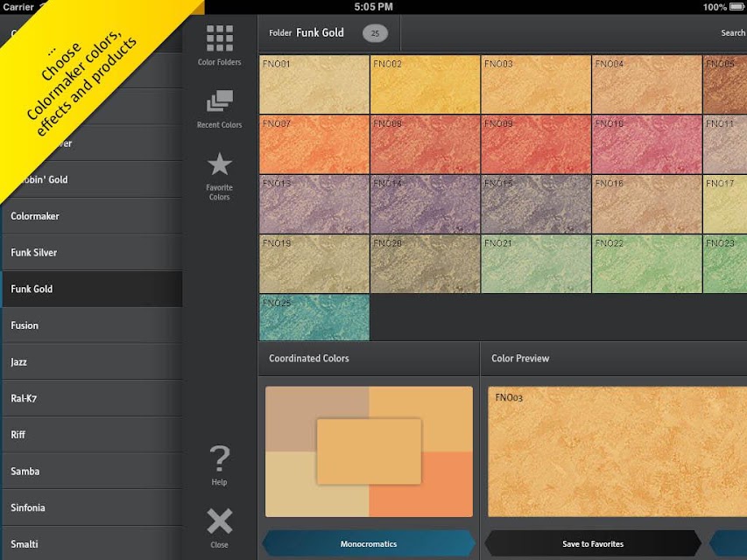Open the Color Folders grid icon
This screenshot has width=747, height=560.
pyautogui.click(x=220, y=38)
